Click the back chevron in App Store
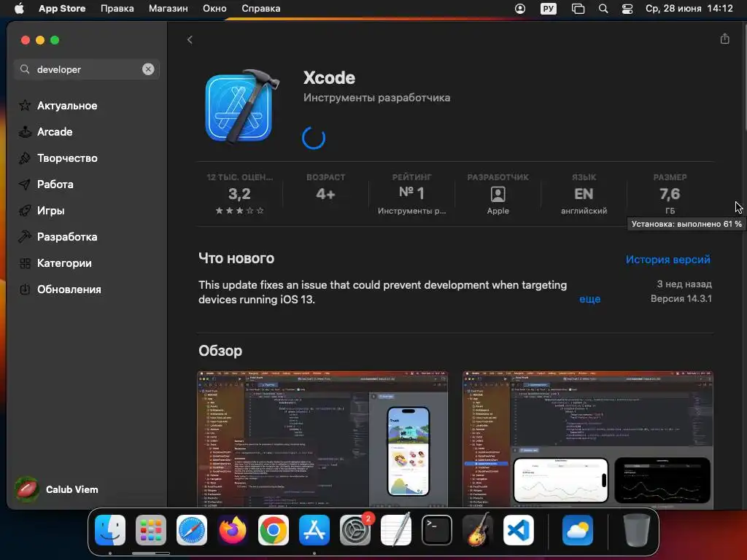Screen dimensions: 747x560 (190, 39)
